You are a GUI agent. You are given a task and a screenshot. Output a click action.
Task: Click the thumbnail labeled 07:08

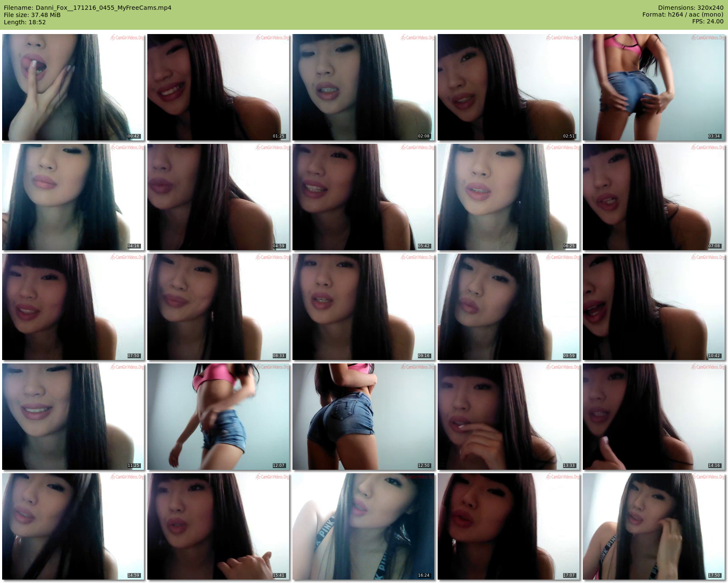(654, 197)
